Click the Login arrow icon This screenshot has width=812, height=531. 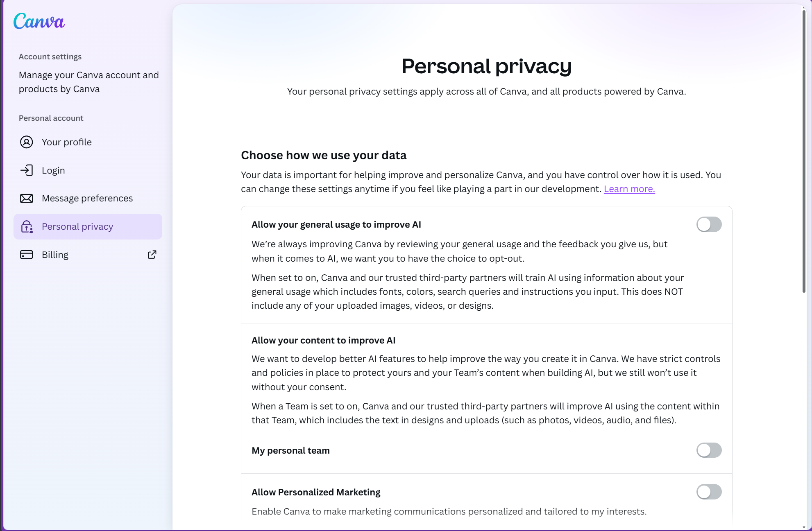pos(27,170)
